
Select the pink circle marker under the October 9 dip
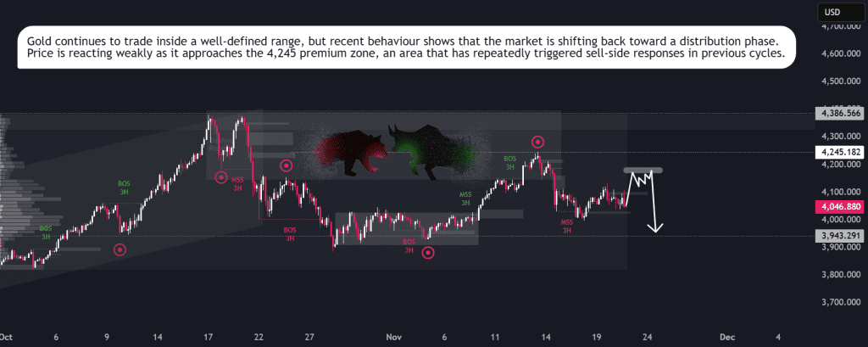pyautogui.click(x=120, y=249)
